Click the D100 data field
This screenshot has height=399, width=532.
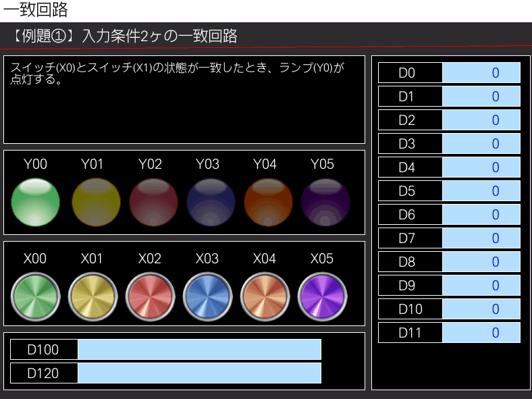200,350
